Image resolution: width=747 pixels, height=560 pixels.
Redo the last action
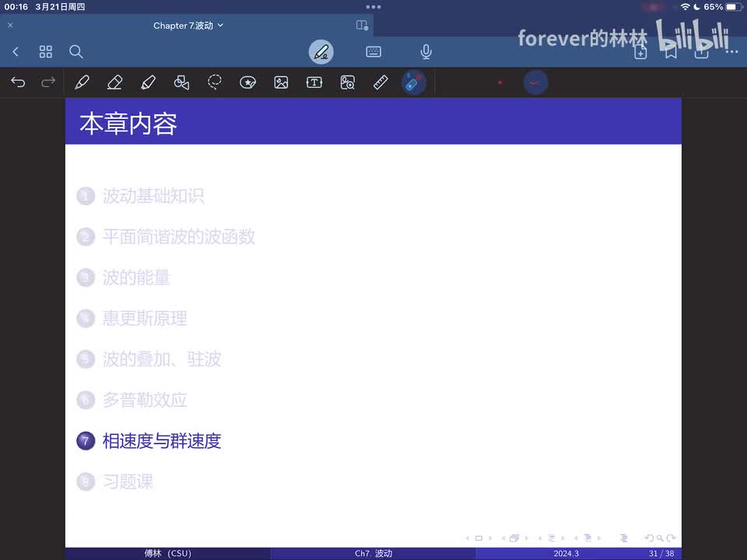[48, 82]
